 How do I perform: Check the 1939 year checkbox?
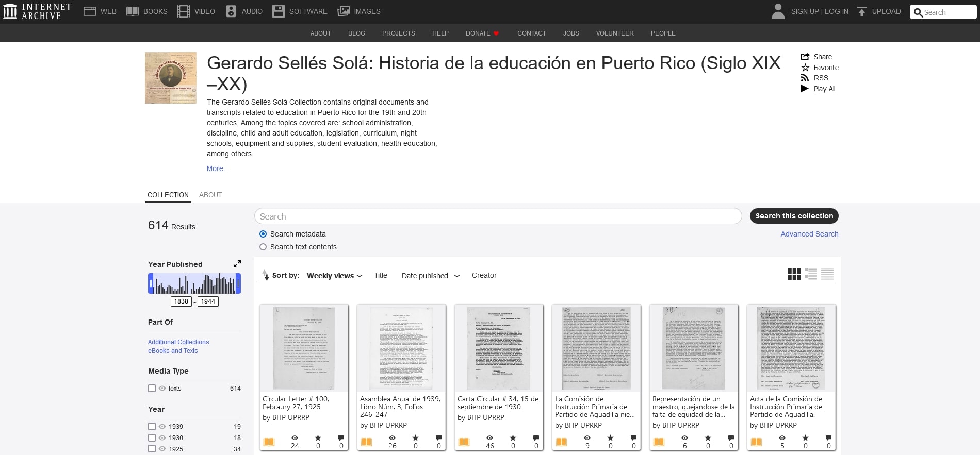coord(152,427)
